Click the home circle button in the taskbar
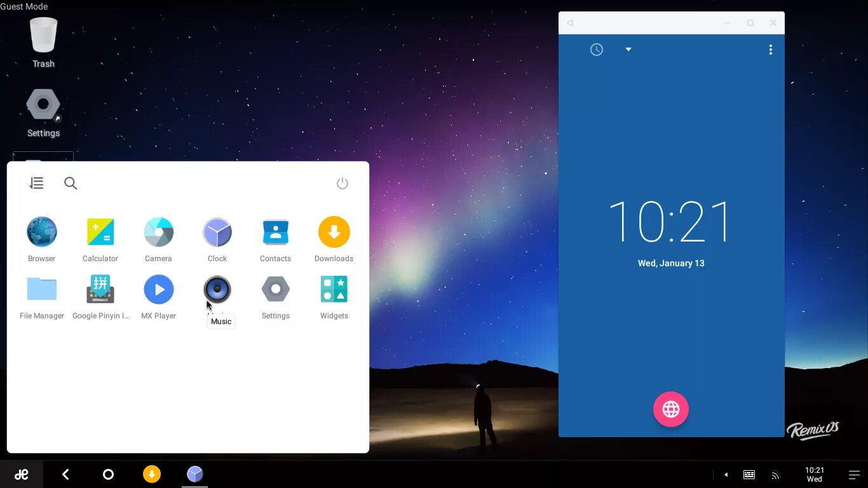 [108, 474]
